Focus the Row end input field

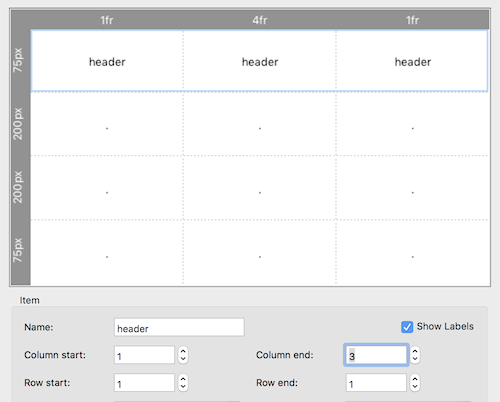tap(376, 383)
